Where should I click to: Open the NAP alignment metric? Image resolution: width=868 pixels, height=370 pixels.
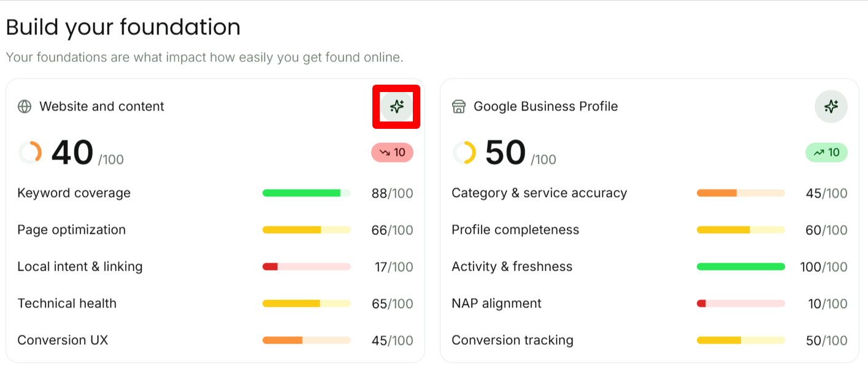tap(650, 304)
